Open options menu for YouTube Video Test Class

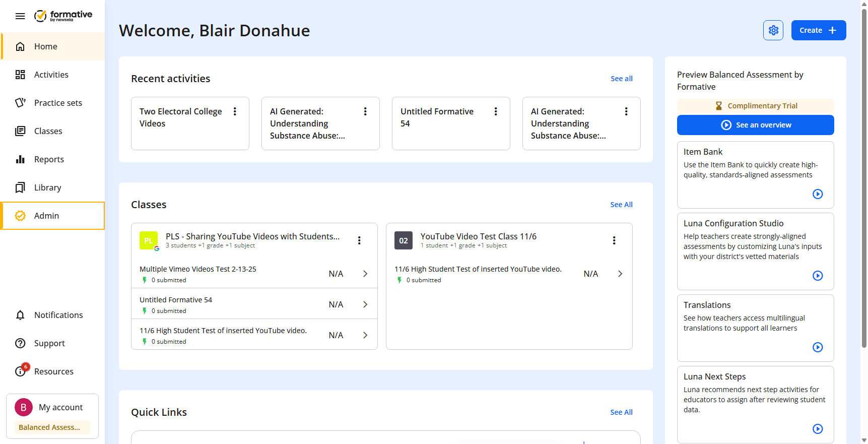614,240
